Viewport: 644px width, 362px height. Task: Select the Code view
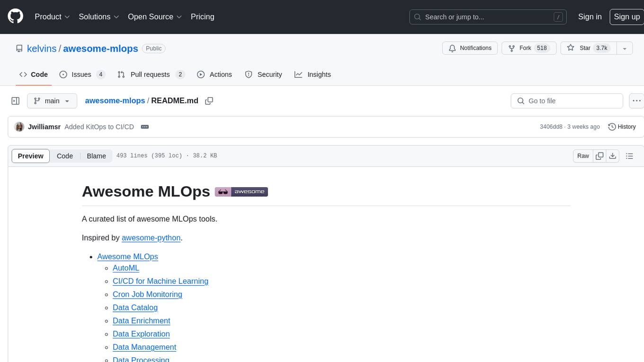pos(65,156)
